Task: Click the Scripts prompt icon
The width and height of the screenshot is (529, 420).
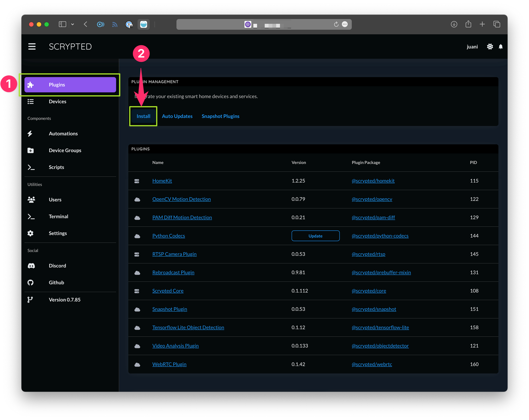Action: click(31, 167)
